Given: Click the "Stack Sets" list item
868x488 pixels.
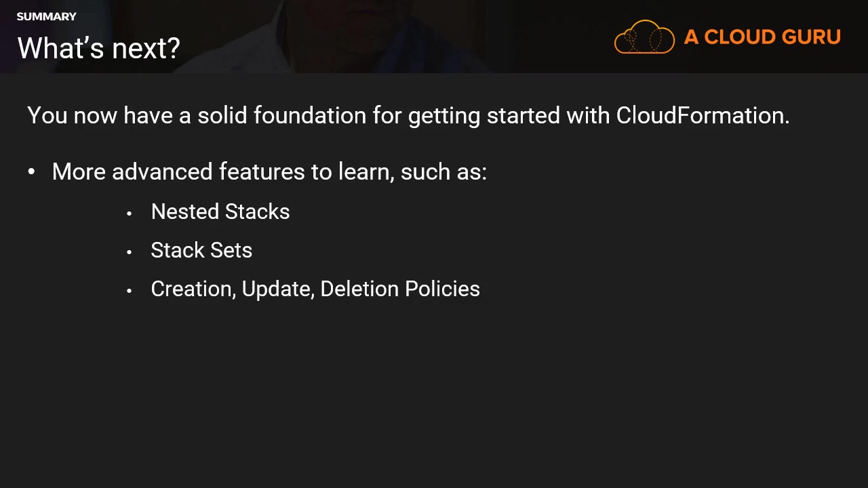Looking at the screenshot, I should click(201, 250).
